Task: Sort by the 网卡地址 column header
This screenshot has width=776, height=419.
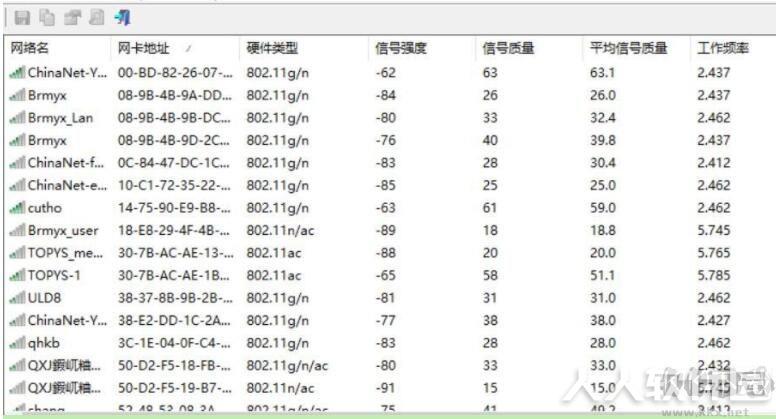Action: (x=144, y=48)
